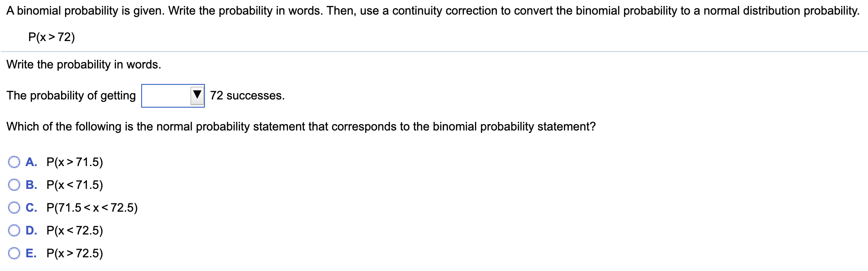868x271 pixels.
Task: Click the phrase The probability of getting
Action: pyautogui.click(x=71, y=95)
